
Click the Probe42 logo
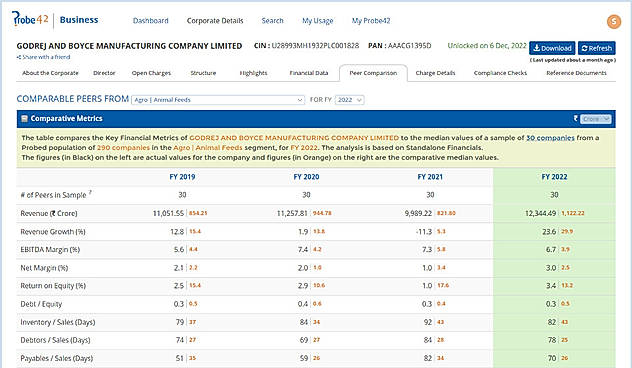point(30,19)
